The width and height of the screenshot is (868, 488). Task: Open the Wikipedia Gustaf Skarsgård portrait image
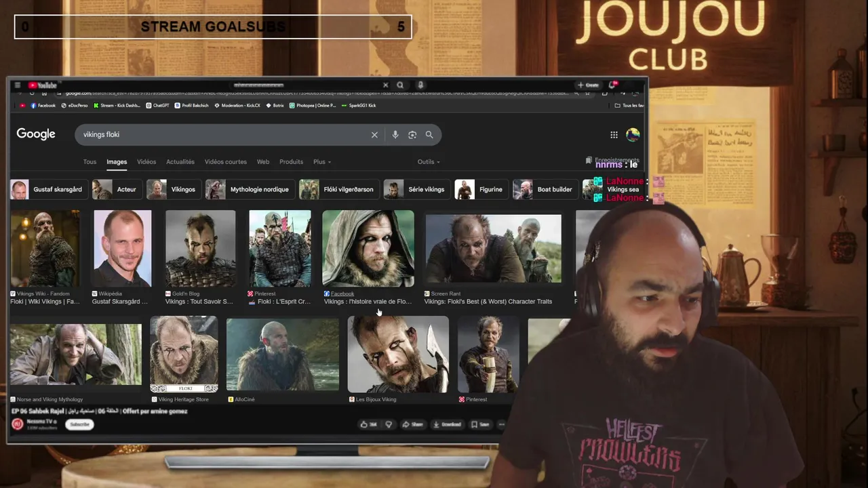(123, 249)
